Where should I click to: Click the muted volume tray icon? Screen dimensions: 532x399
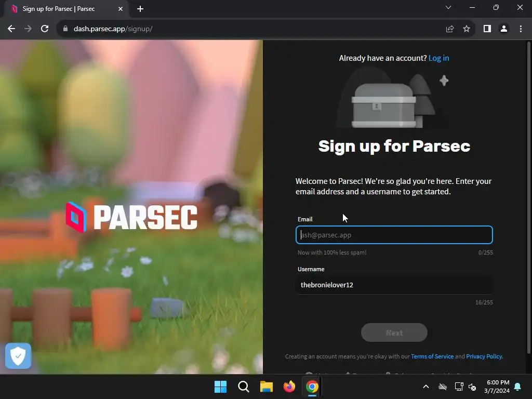point(472,387)
